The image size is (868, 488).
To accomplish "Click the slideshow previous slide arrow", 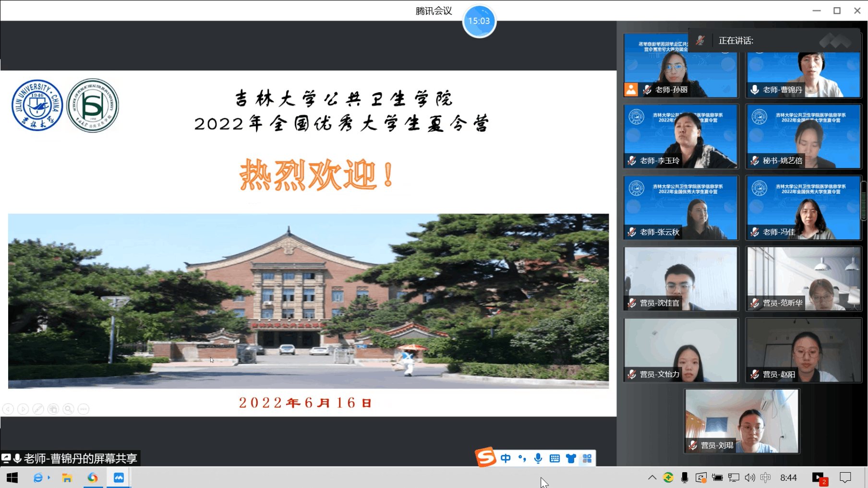I will click(8, 409).
